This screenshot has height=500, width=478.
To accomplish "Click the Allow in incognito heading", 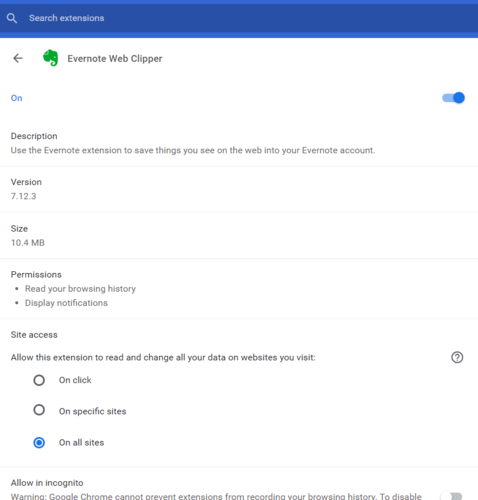I will 47,483.
